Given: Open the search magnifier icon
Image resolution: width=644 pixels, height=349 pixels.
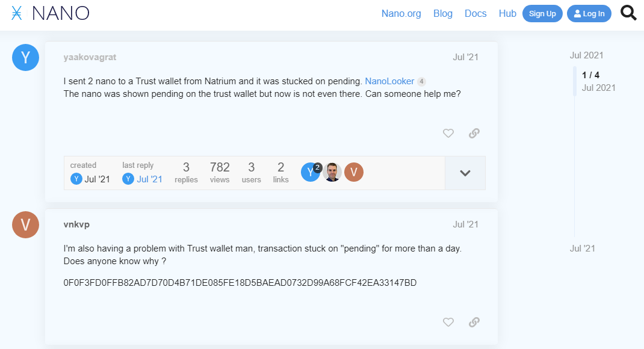Looking at the screenshot, I should tap(628, 13).
